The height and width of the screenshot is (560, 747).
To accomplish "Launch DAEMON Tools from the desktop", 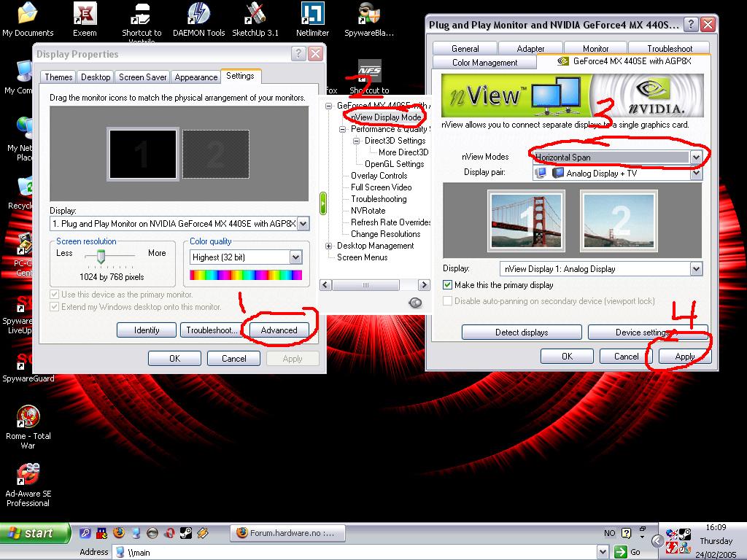I will point(198,19).
